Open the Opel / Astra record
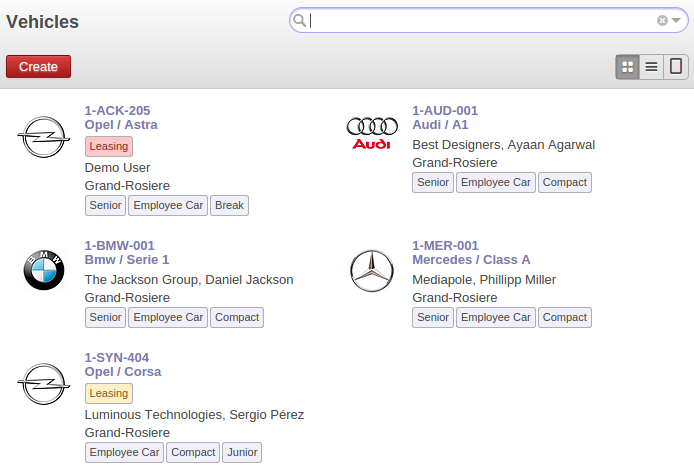Screen dimensions: 694x470 point(121,125)
